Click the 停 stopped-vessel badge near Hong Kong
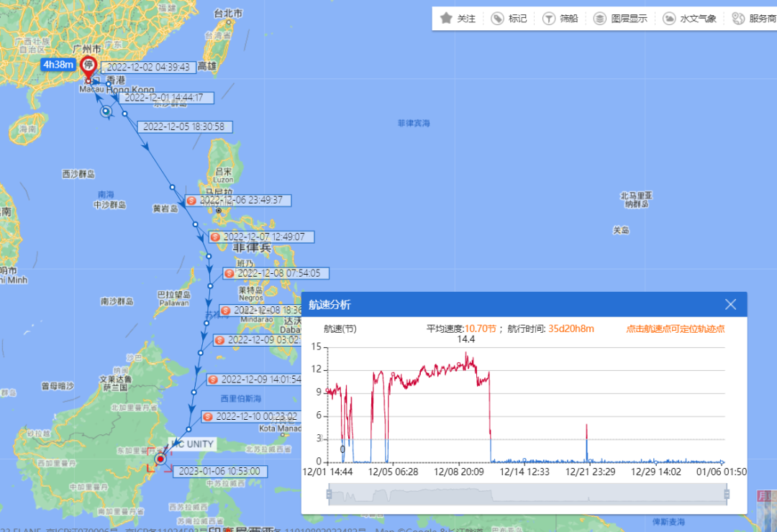Viewport: 777px width, 532px height. (89, 66)
